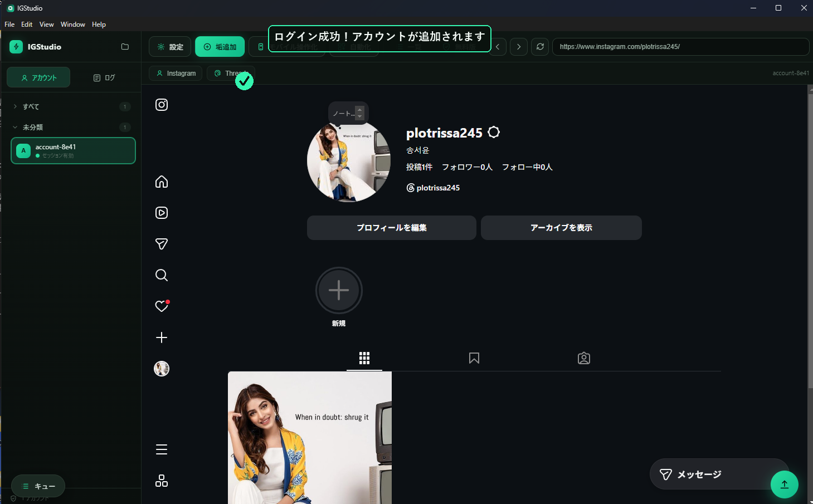The width and height of the screenshot is (813, 504).
Task: Click the green upload arrow button
Action: click(785, 485)
